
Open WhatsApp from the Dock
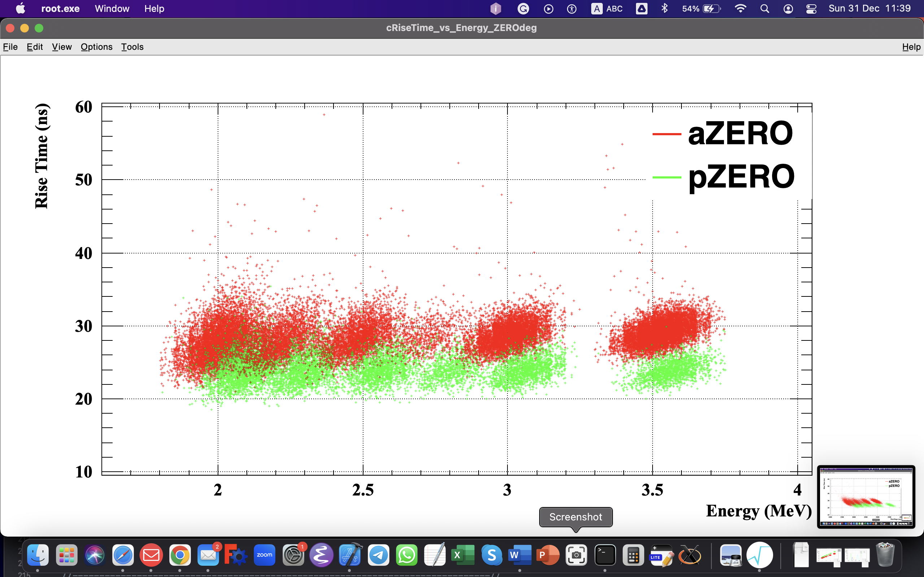pos(406,555)
